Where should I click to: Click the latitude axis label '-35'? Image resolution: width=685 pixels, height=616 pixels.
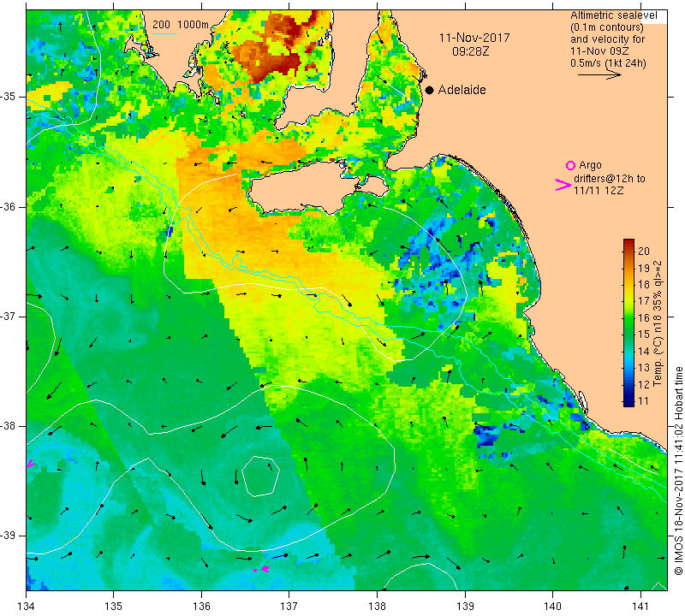(x=8, y=97)
